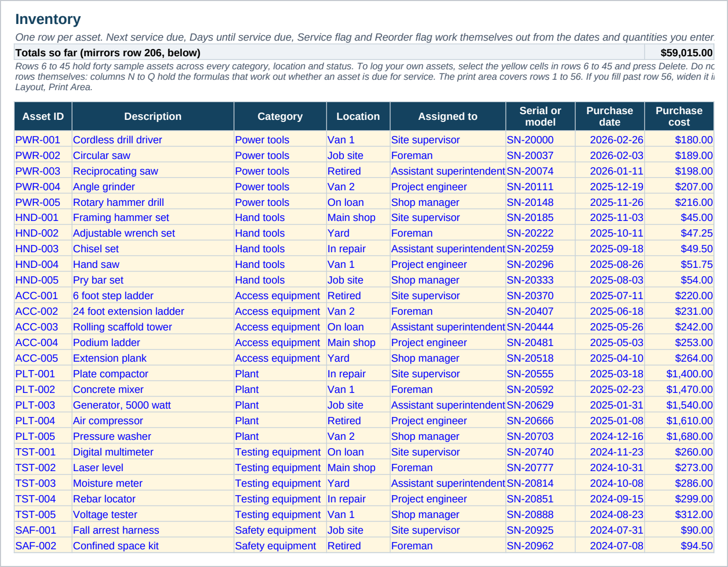Click purchase date 2025-08-26
Viewport: 728px width, 567px height.
[610, 264]
